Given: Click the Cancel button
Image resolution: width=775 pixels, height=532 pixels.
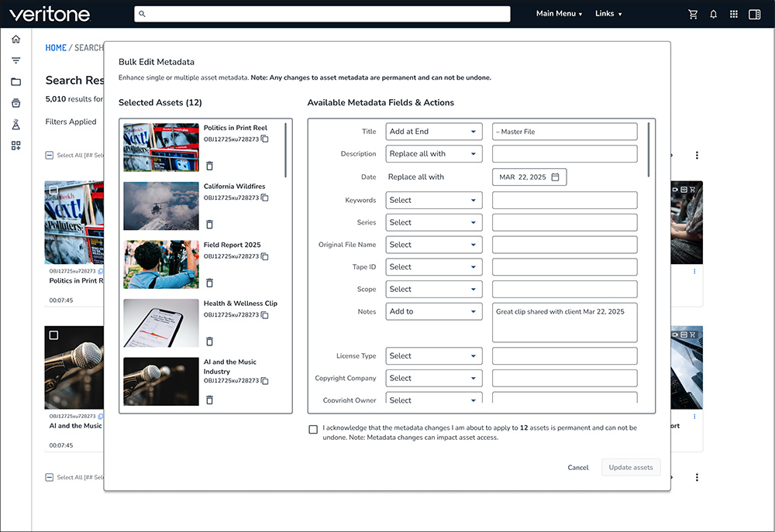Looking at the screenshot, I should click(578, 467).
